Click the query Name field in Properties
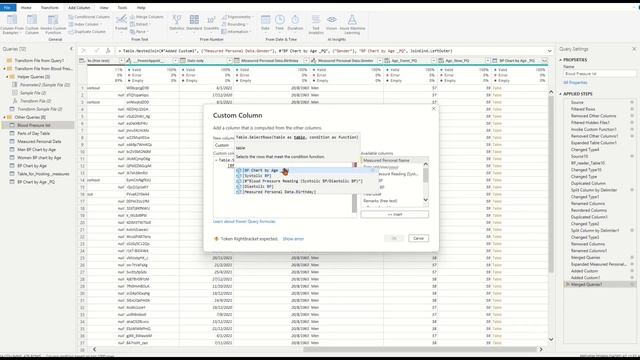This screenshot has height=360, width=640. tap(599, 74)
